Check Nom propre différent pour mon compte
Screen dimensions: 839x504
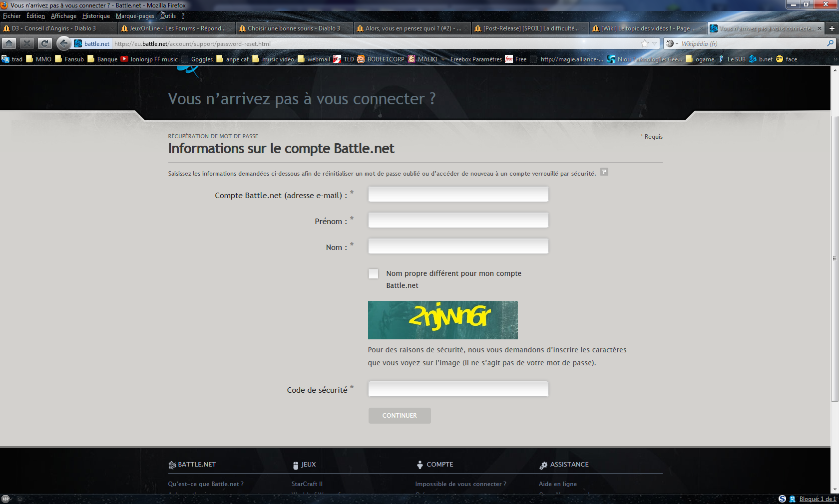click(x=373, y=273)
